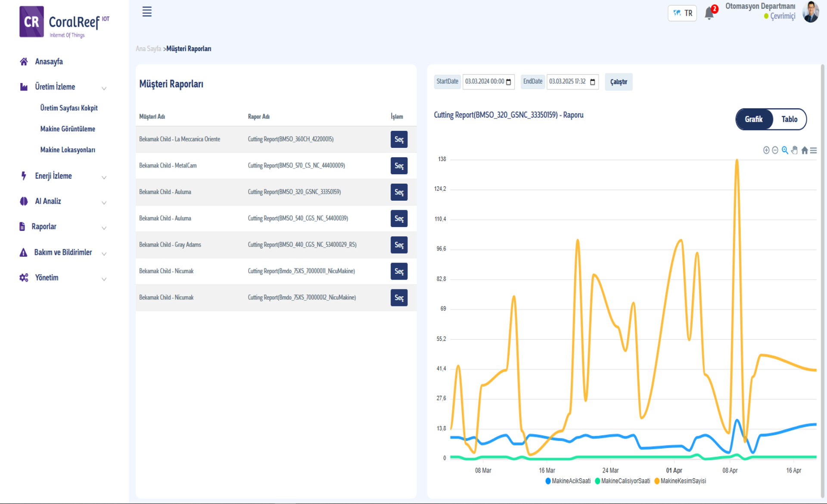Go to Anasayfa in sidebar
The height and width of the screenshot is (504, 827).
49,62
